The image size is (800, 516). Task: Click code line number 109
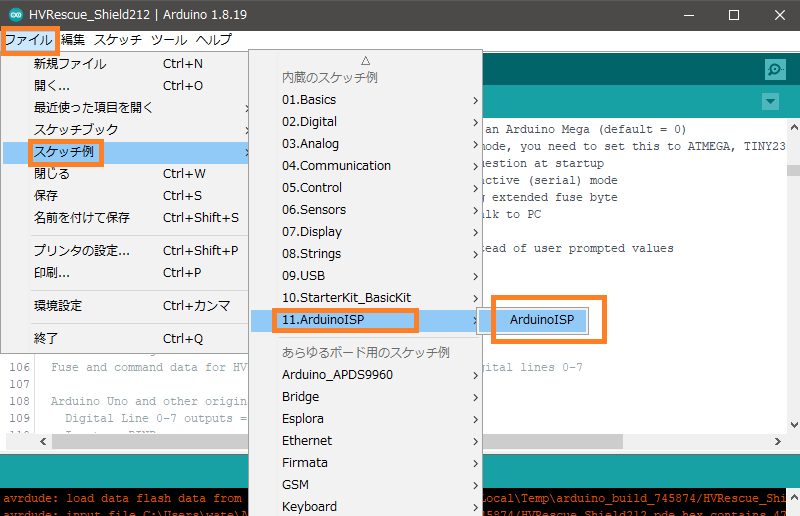tap(19, 418)
